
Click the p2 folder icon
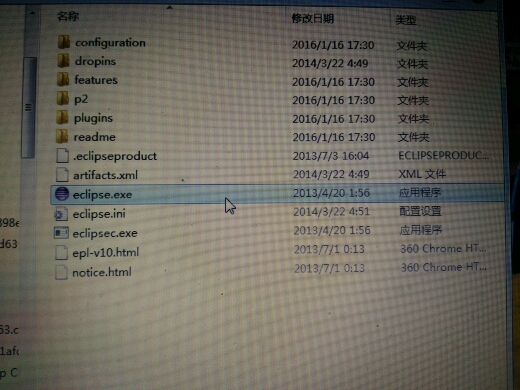click(x=63, y=99)
